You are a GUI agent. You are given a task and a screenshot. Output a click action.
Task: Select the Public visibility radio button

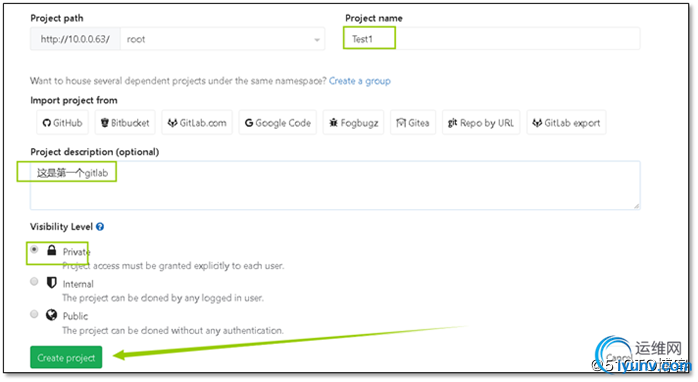pos(34,314)
